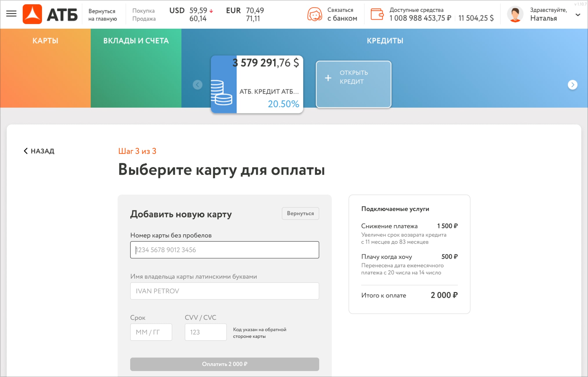The width and height of the screenshot is (588, 377).
Task: Click the Открыть кредит button
Action: (x=353, y=84)
